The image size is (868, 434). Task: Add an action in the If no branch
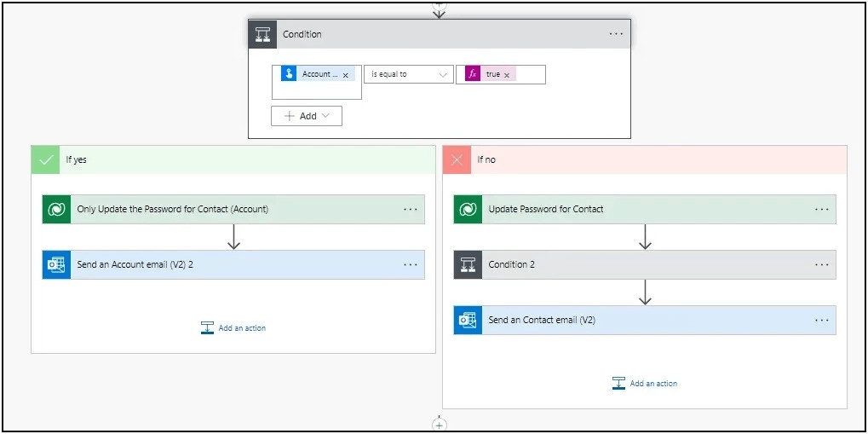(x=645, y=384)
